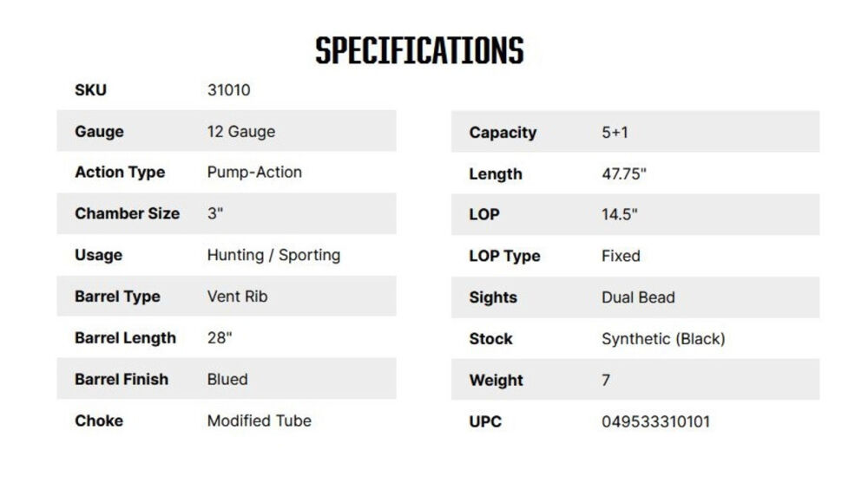Click the Gauge label
The height and width of the screenshot is (483, 868).
pos(99,131)
